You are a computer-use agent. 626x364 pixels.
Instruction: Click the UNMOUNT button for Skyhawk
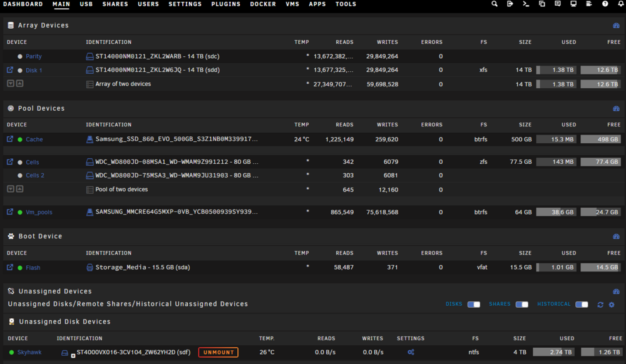218,353
